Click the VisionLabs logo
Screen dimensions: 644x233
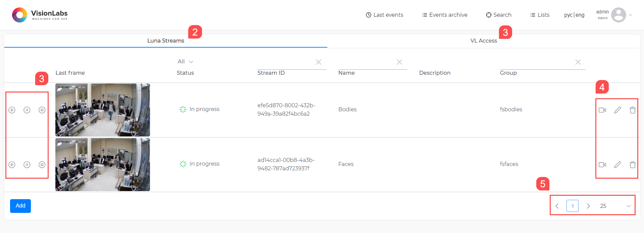[40, 15]
